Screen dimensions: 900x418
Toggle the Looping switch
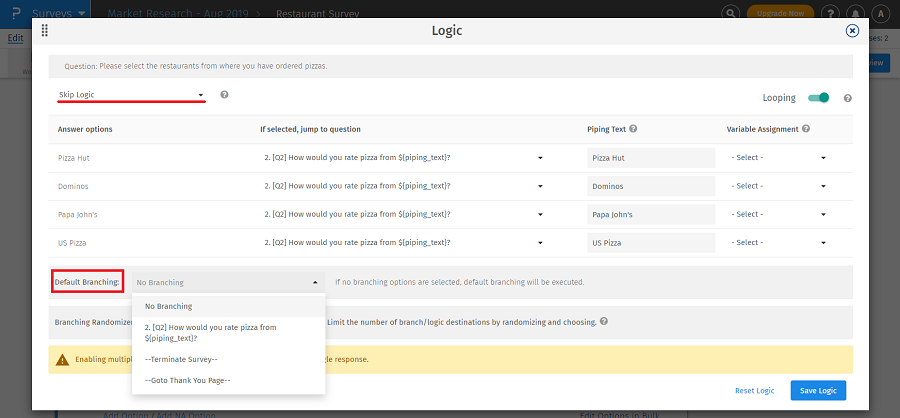click(x=819, y=98)
